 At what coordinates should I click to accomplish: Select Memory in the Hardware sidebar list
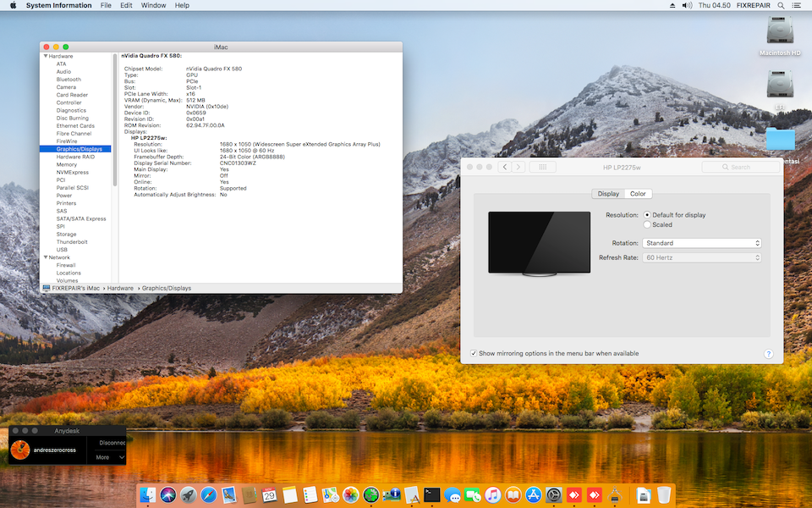tap(67, 164)
